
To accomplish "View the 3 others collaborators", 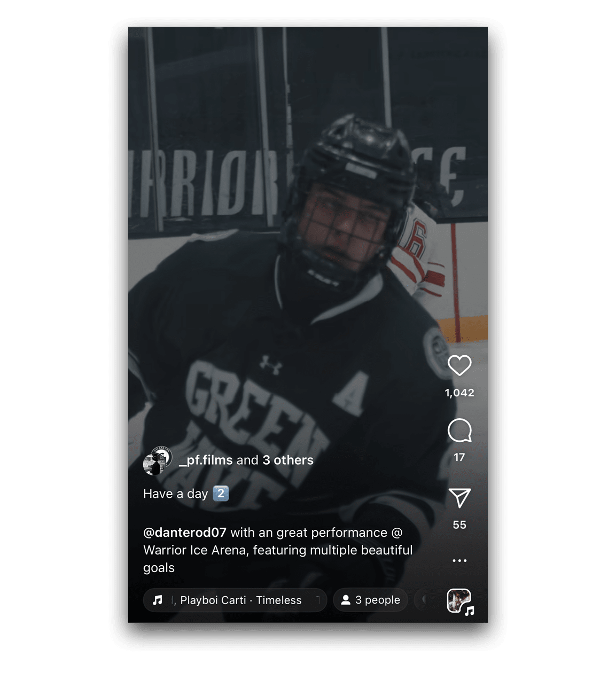I will pyautogui.click(x=288, y=460).
